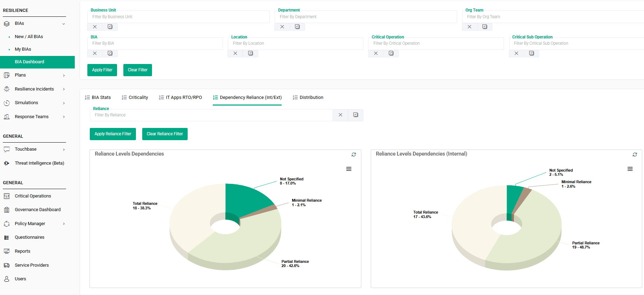Image resolution: width=644 pixels, height=295 pixels.
Task: Click the Plans sidebar icon
Action: tap(7, 75)
